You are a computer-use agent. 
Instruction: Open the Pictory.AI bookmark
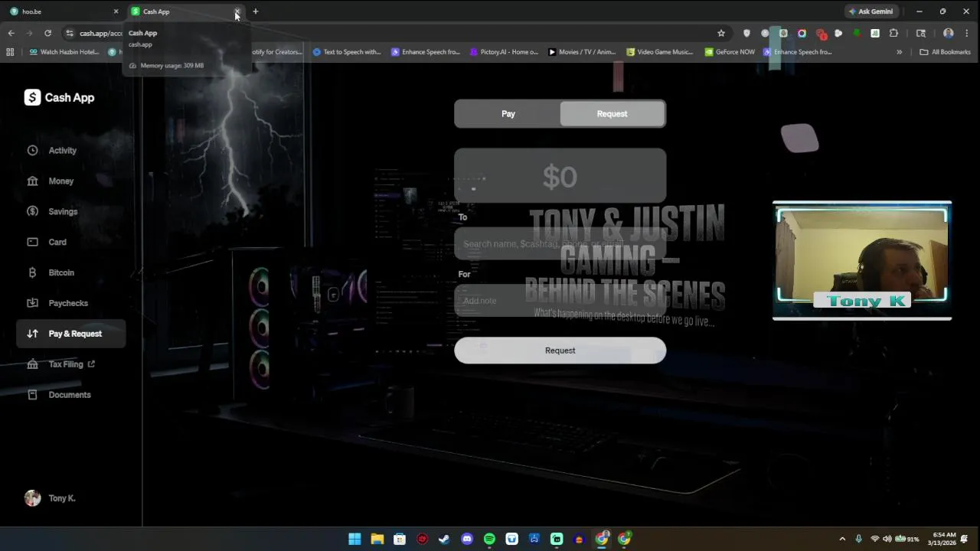(504, 52)
